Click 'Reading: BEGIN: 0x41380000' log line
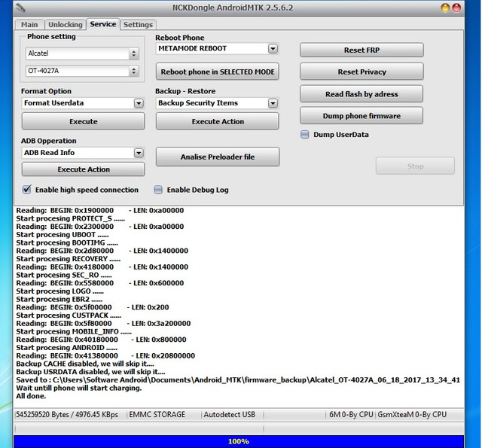Viewport: 482px width, 448px height. pos(105,355)
